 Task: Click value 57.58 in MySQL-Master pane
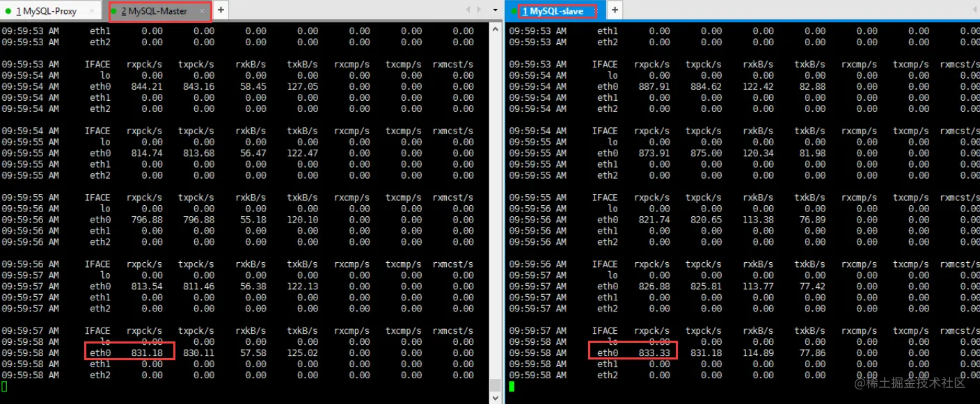253,353
